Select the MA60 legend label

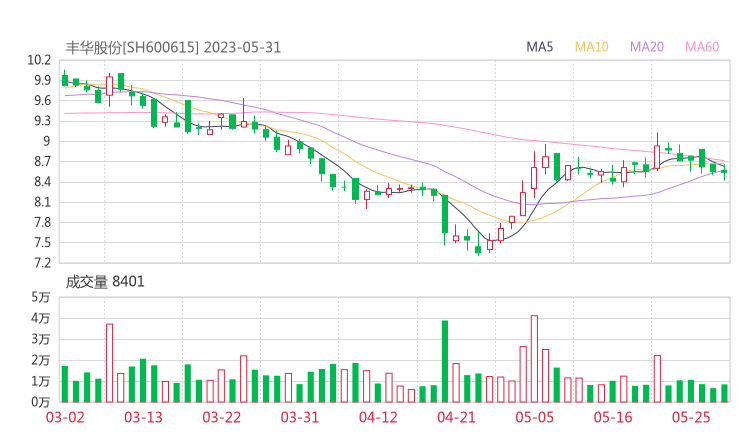coord(702,47)
